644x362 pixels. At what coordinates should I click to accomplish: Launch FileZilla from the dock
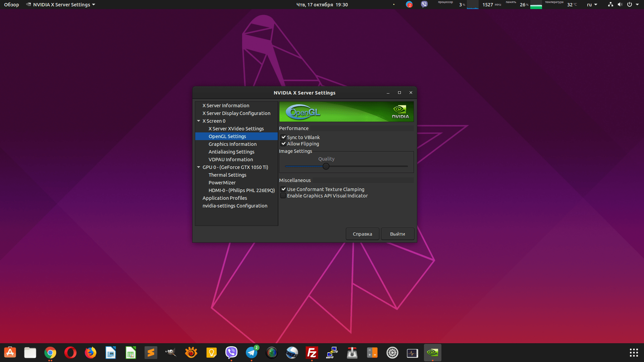point(312,353)
